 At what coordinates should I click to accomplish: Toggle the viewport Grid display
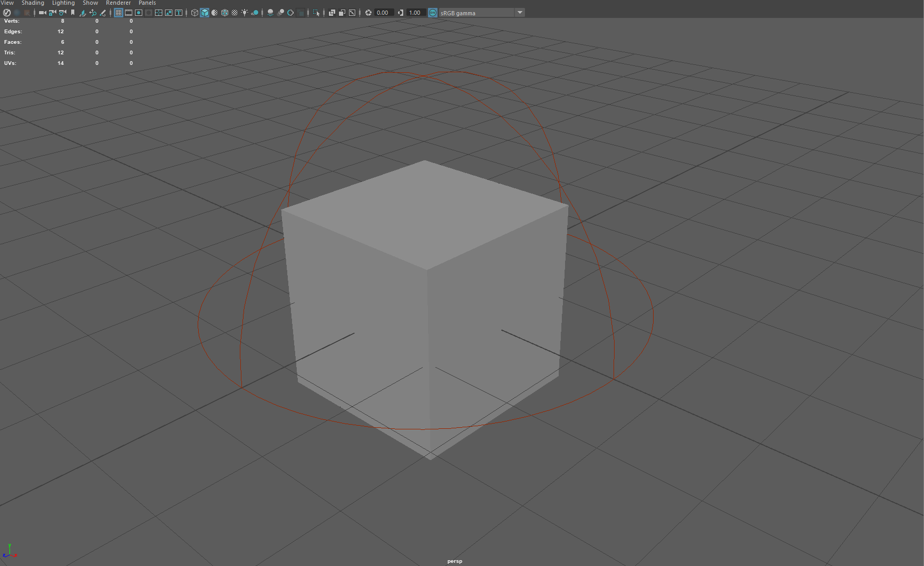(x=119, y=13)
